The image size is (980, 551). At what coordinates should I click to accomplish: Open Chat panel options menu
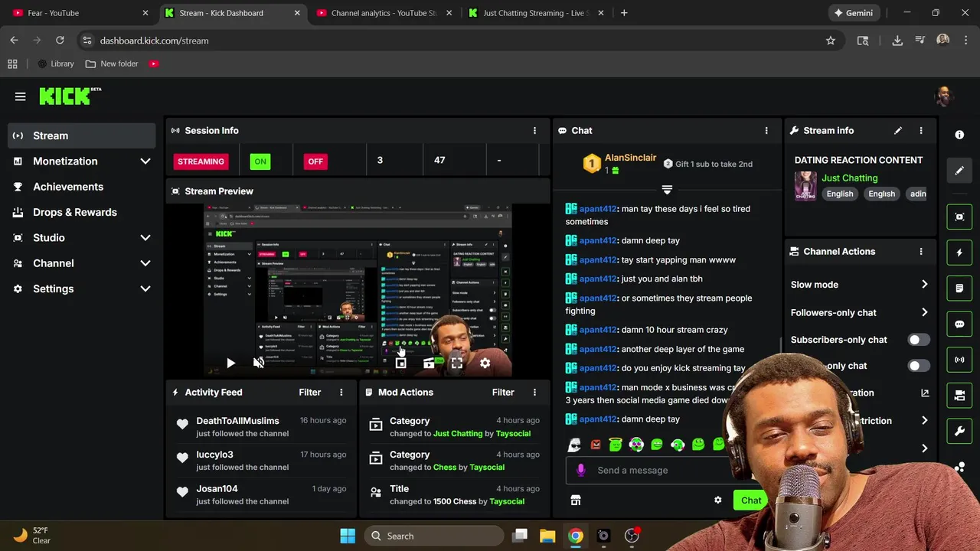766,131
